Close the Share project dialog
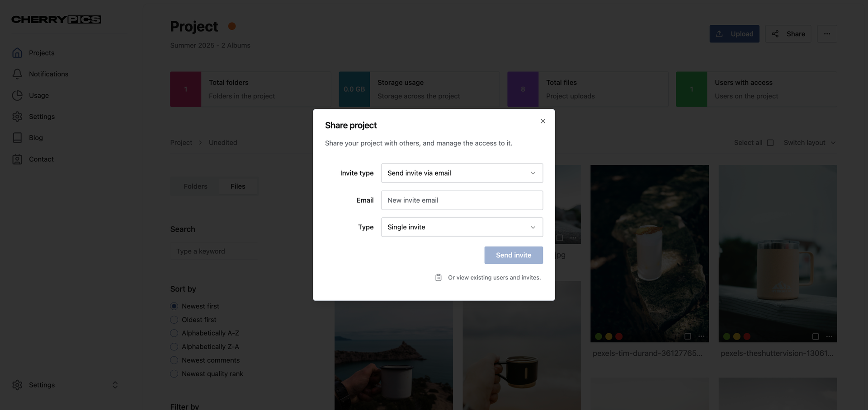The height and width of the screenshot is (410, 868). click(x=542, y=121)
